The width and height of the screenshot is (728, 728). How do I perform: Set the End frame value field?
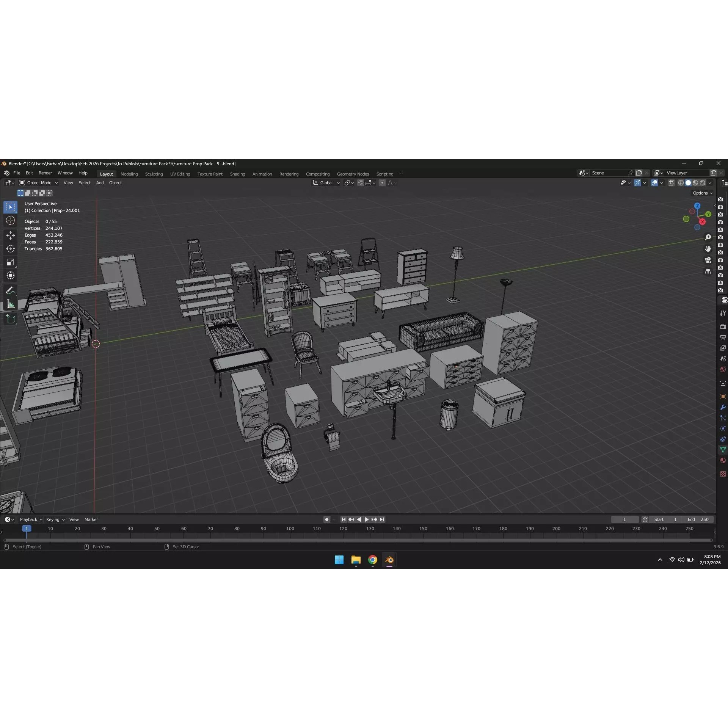pos(700,519)
